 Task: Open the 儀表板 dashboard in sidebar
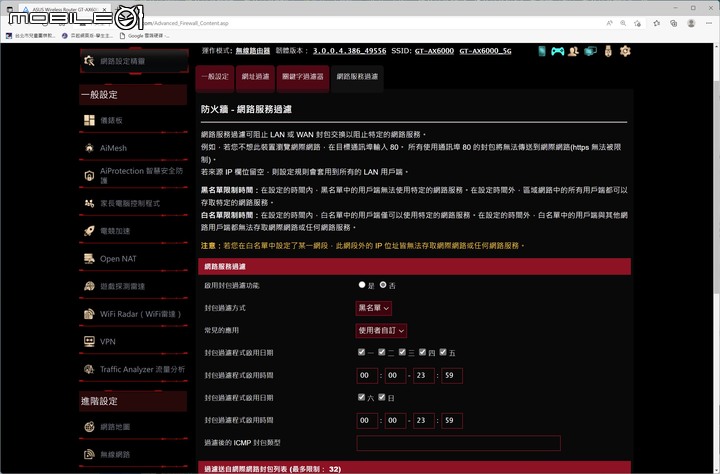pos(134,120)
